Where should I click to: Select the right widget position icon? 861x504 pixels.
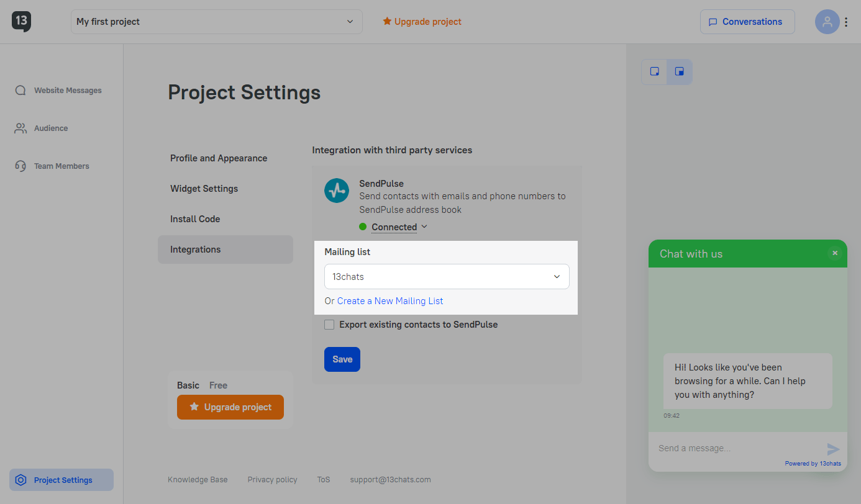tap(680, 71)
